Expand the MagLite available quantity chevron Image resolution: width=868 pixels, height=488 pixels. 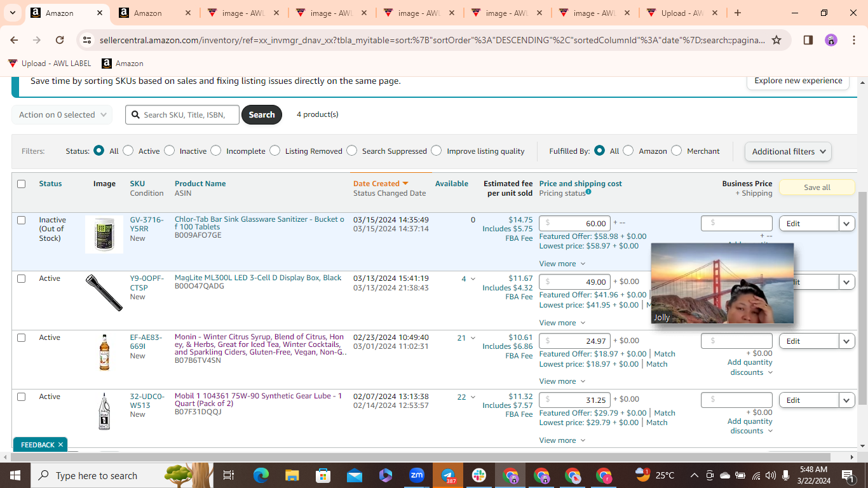click(x=473, y=279)
